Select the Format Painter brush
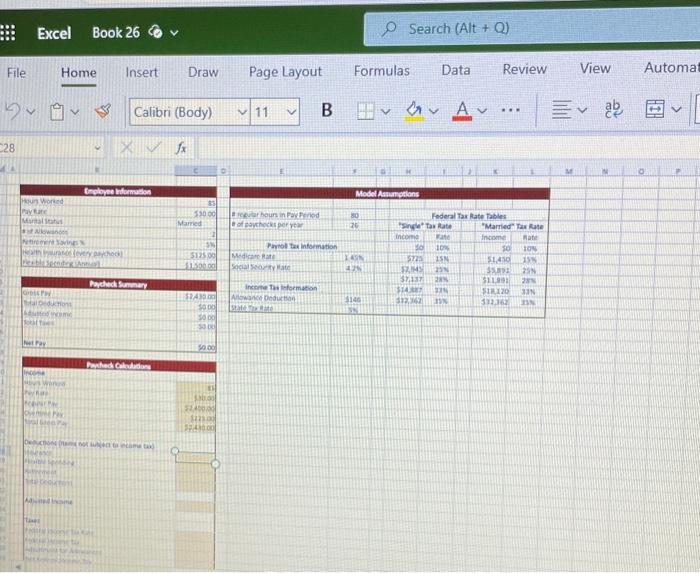The image size is (700, 573). tap(103, 111)
